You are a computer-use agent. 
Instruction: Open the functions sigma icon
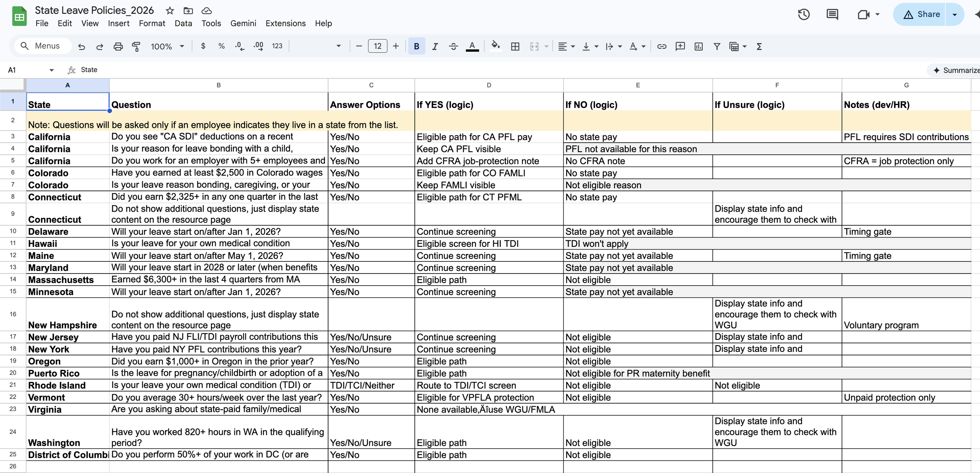coord(759,47)
